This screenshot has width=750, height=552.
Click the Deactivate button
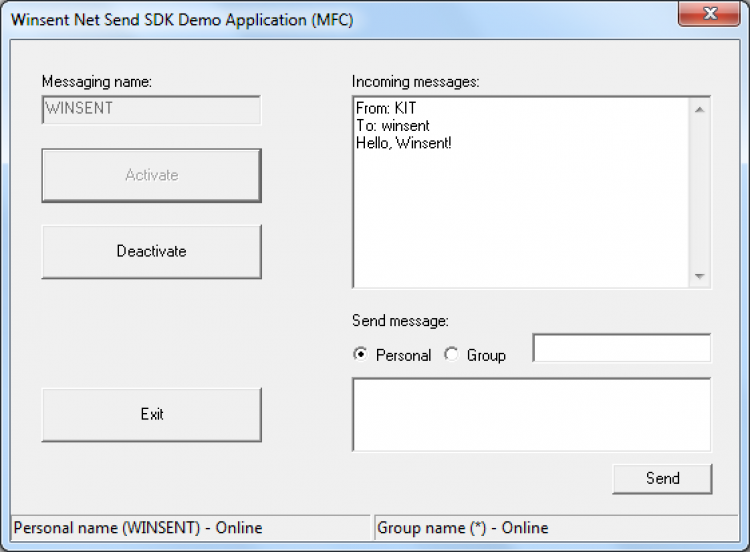[x=152, y=252]
